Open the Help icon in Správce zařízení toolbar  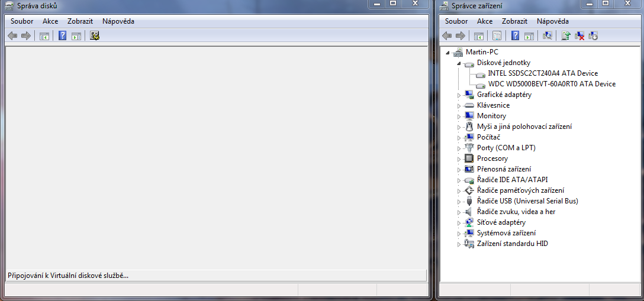pyautogui.click(x=515, y=35)
